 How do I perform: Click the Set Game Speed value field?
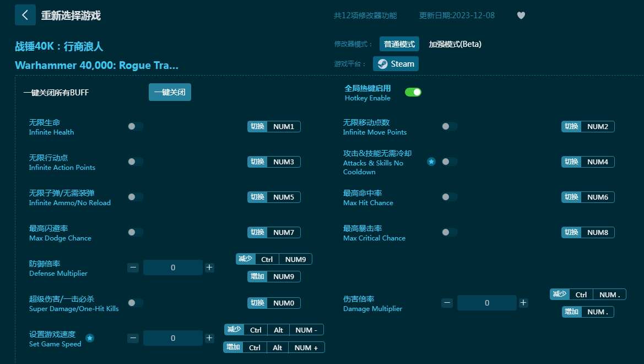pyautogui.click(x=173, y=338)
